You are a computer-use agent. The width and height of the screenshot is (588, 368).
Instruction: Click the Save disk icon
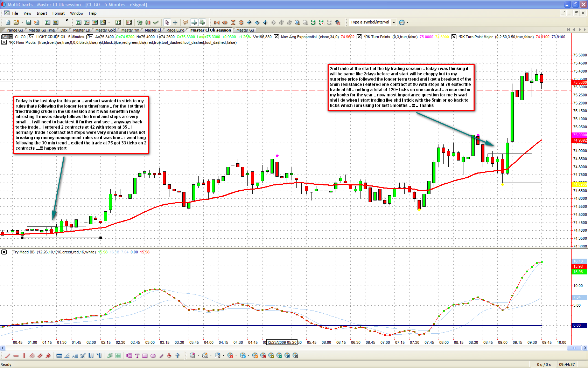(29, 22)
